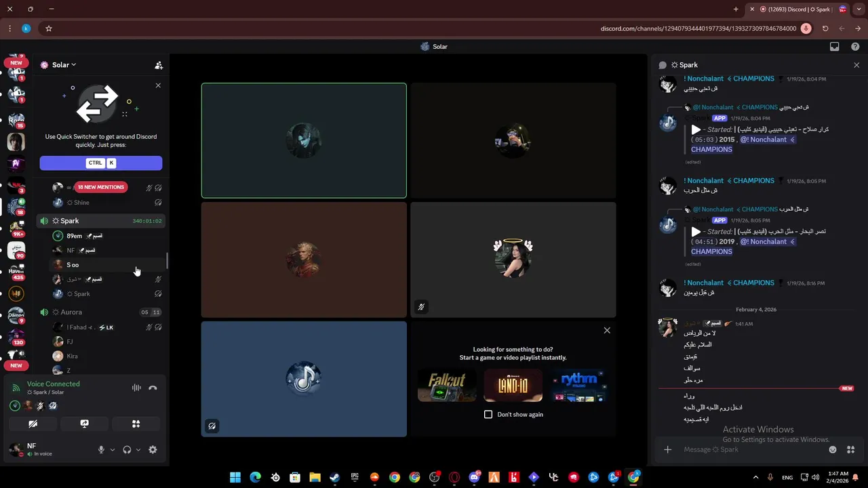Open the Start an Activity button
868x488 pixels.
coord(136,424)
